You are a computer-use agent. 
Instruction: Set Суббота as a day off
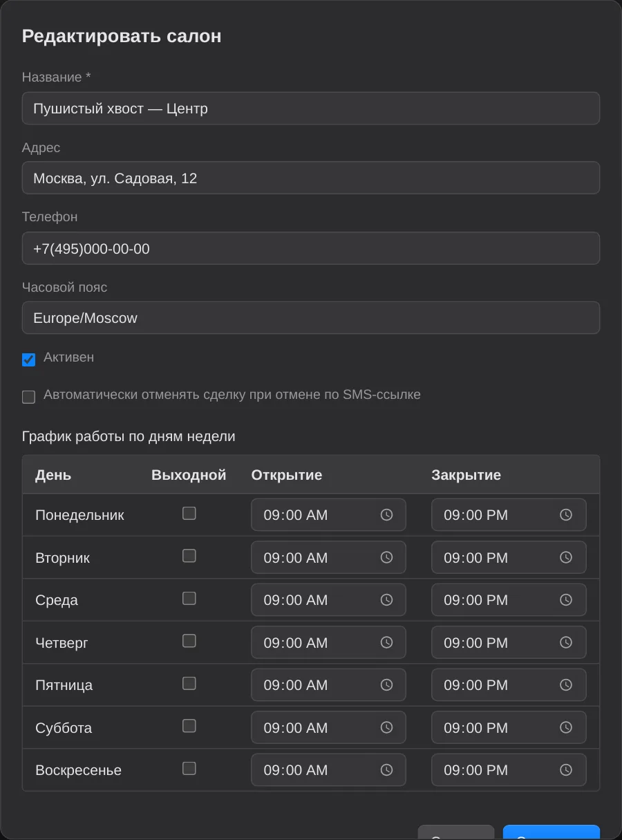[x=189, y=726]
